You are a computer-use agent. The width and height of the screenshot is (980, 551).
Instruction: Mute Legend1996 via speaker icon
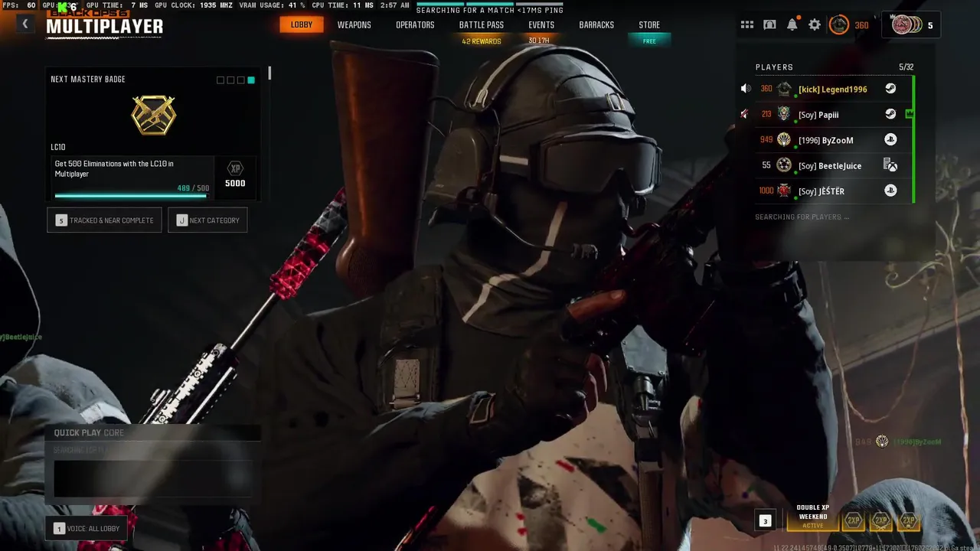tap(746, 89)
